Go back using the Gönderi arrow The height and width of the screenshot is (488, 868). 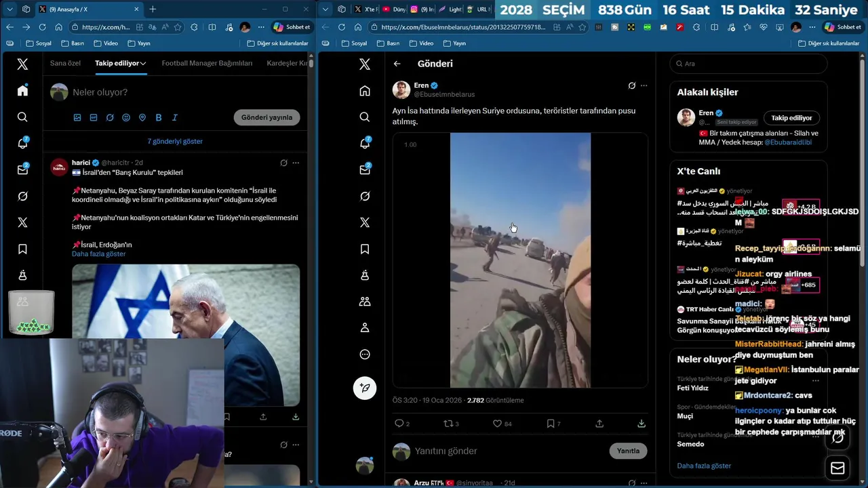397,64
